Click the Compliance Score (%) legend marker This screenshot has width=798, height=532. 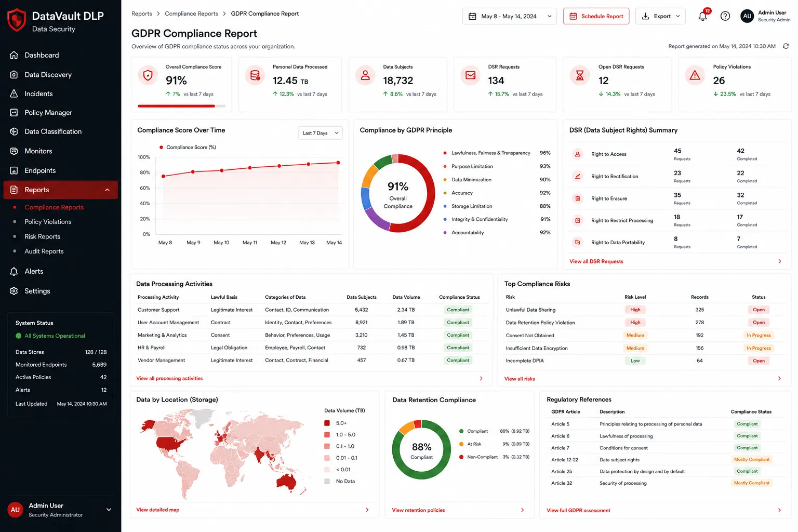[x=162, y=148]
